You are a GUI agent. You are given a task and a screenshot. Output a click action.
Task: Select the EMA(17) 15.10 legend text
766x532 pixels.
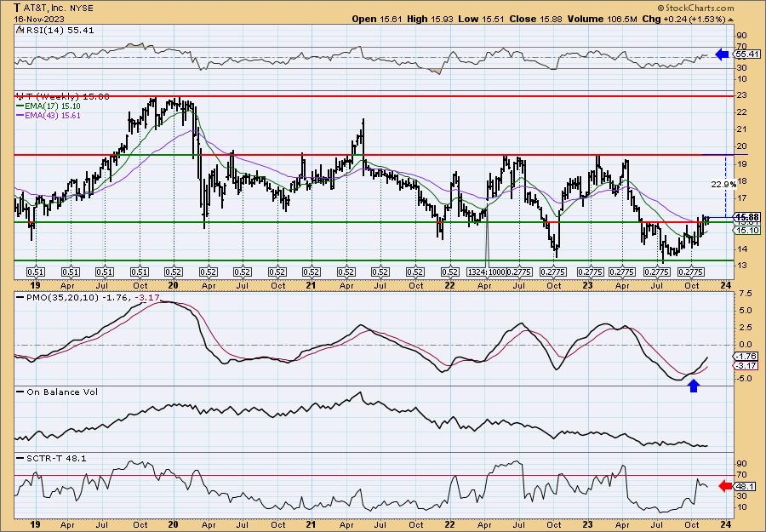[x=53, y=106]
